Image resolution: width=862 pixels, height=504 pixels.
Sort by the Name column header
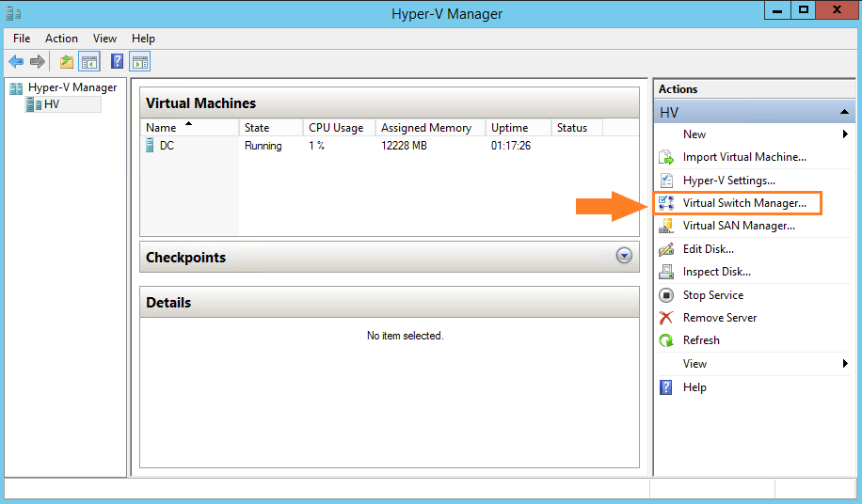tap(190, 127)
